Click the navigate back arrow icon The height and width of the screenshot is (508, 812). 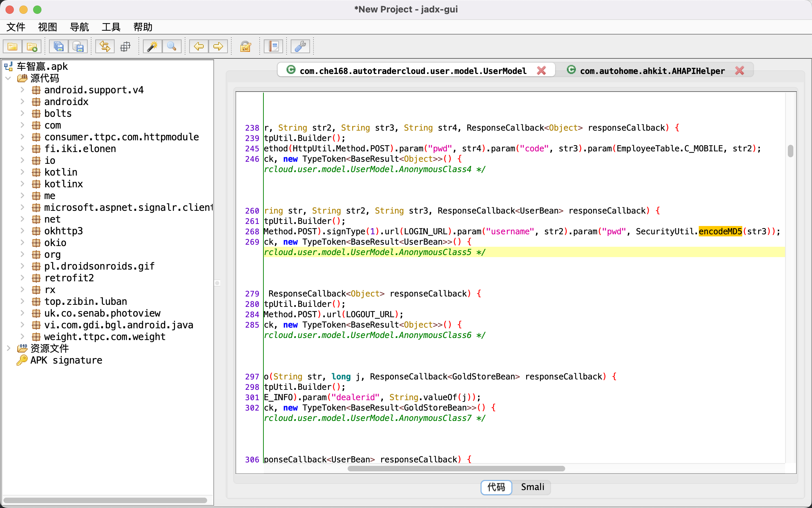coord(199,46)
